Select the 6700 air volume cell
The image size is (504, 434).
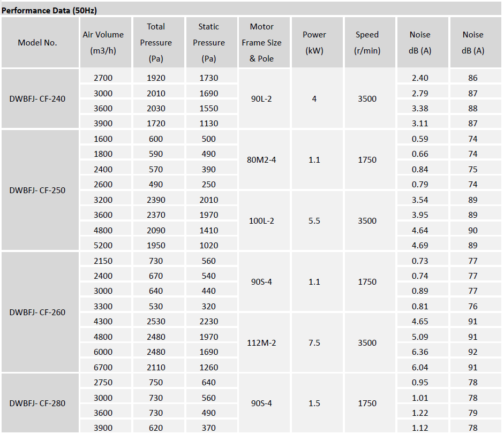103,367
